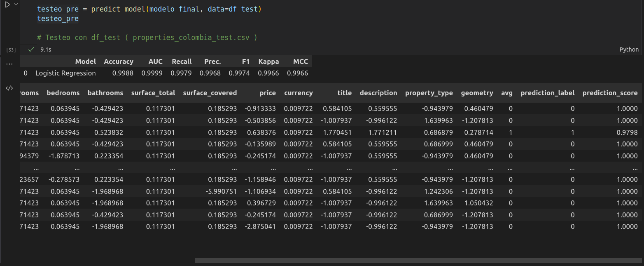
Task: Click the description column header
Action: (378, 93)
